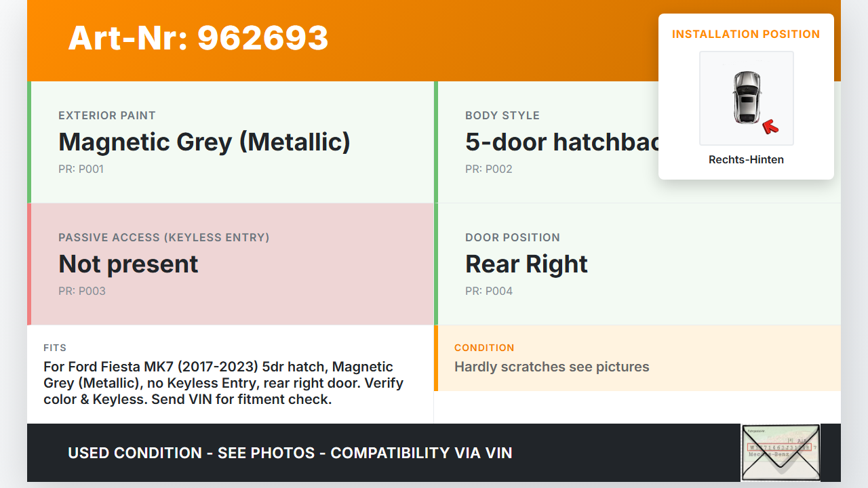Viewport: 868px width, 488px height.
Task: Click the PR: P004 code
Action: pyautogui.click(x=488, y=291)
